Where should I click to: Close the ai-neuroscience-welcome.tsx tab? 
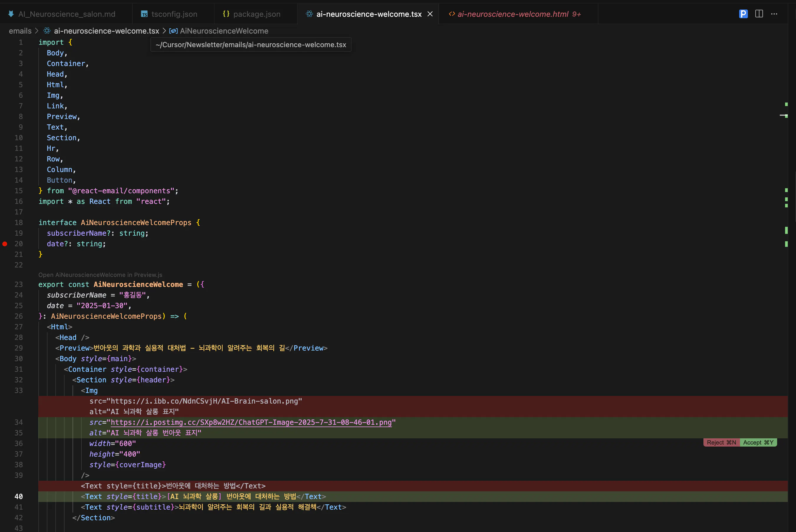coord(430,14)
